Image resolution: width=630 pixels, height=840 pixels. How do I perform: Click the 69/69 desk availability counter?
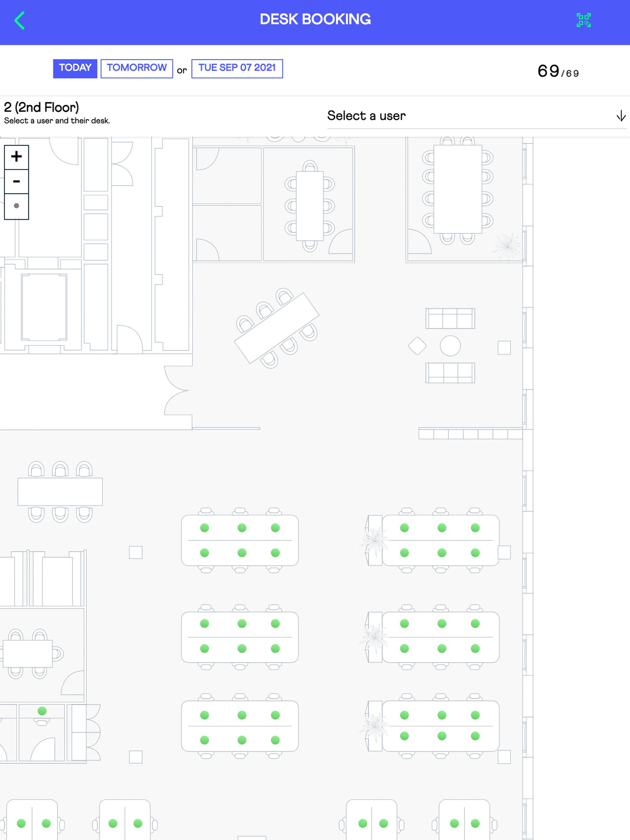[558, 71]
